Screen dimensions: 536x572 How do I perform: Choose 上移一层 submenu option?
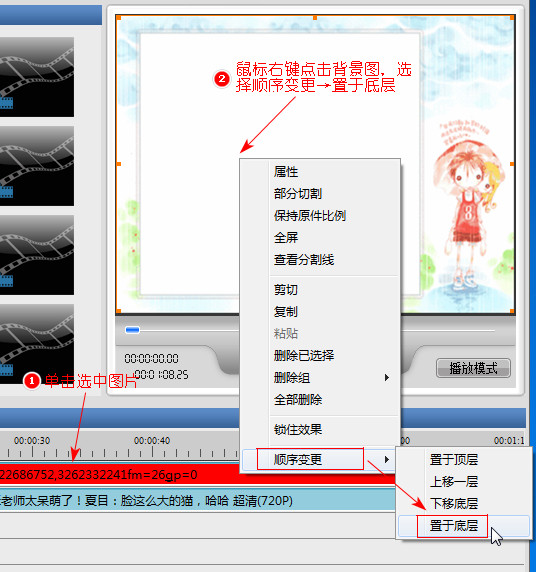tap(454, 482)
